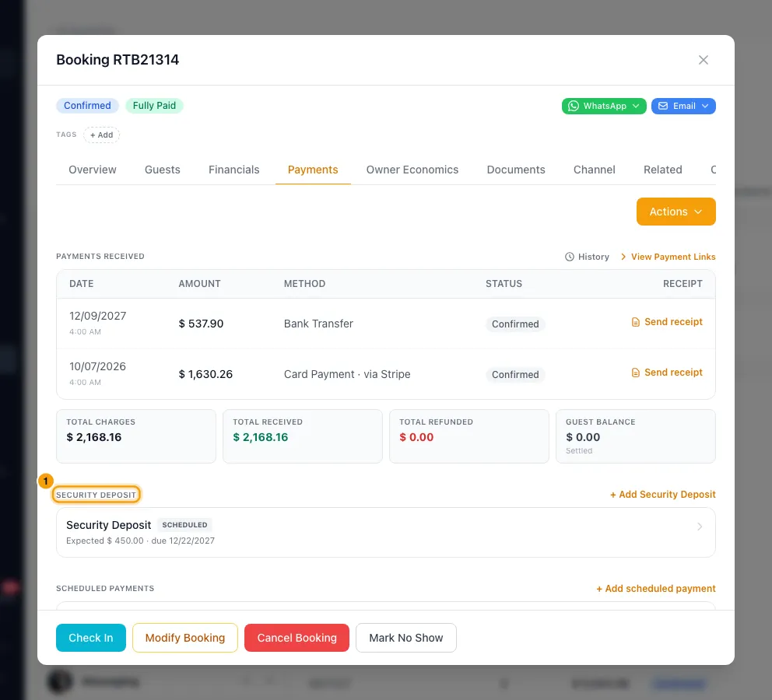This screenshot has height=700, width=772.
Task: Click the History clock icon
Action: click(570, 257)
